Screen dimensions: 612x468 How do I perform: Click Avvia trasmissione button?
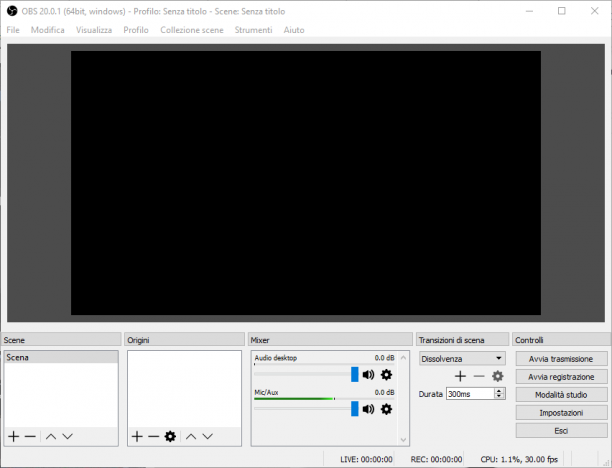561,359
